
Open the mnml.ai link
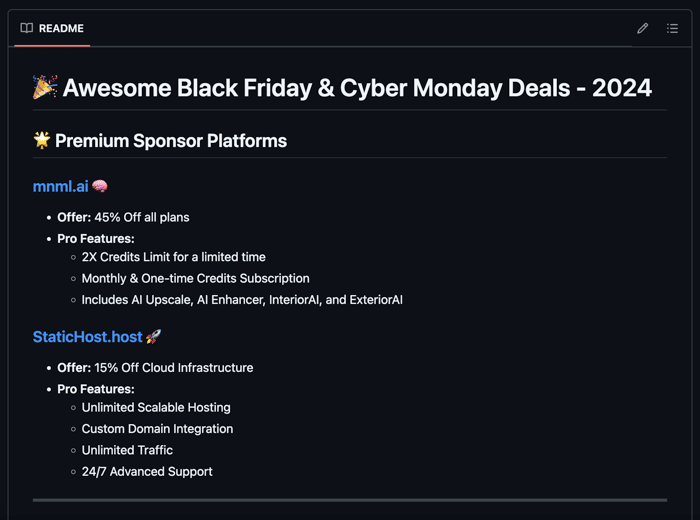coord(61,186)
